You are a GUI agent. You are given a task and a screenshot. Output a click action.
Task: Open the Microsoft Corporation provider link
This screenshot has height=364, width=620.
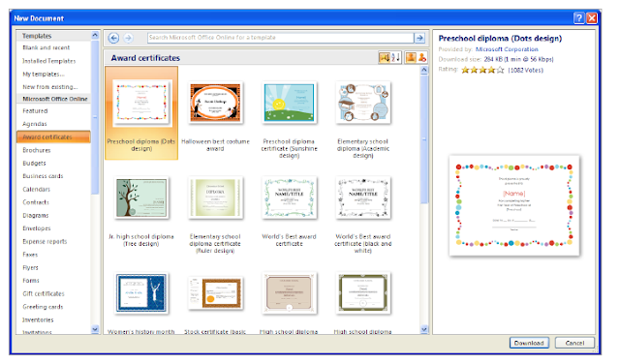pos(507,49)
